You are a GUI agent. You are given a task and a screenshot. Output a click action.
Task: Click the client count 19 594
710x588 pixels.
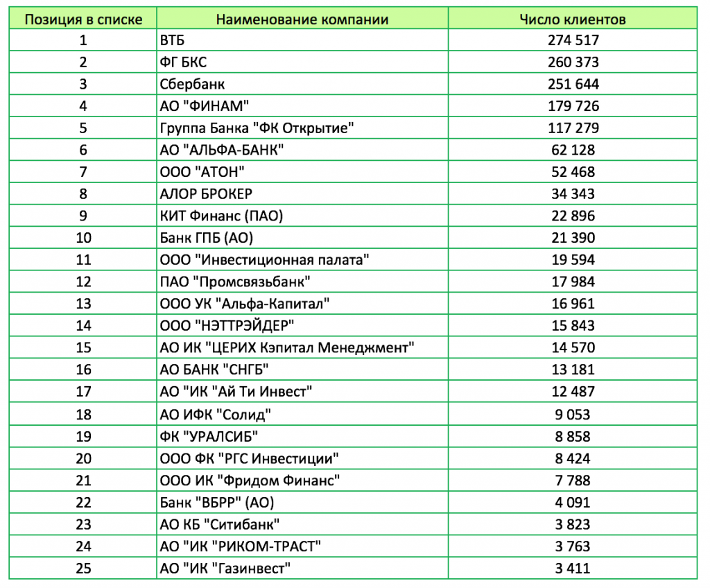point(573,259)
